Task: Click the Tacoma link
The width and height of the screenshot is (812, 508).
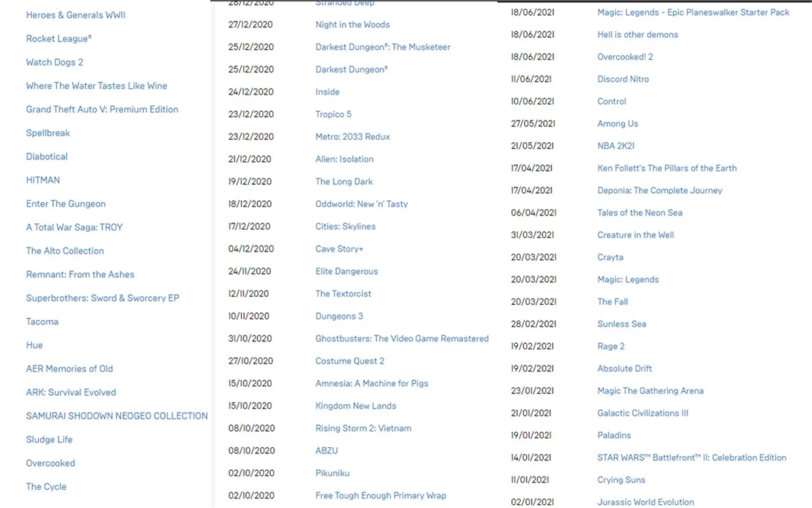Action: (x=42, y=322)
